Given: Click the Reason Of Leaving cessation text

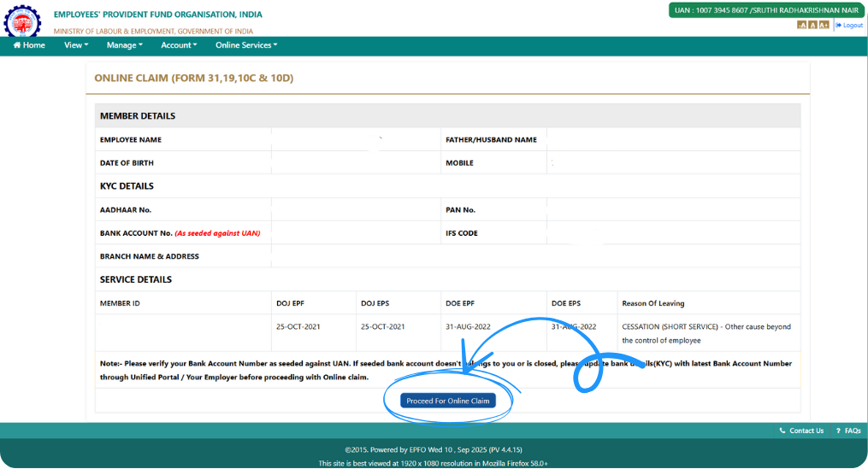Looking at the screenshot, I should tap(706, 333).
